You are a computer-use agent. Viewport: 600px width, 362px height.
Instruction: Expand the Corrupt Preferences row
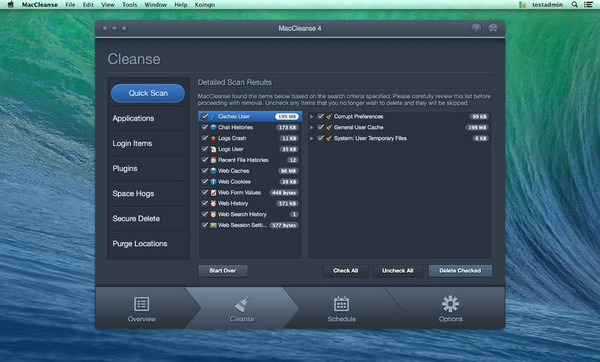coord(311,116)
